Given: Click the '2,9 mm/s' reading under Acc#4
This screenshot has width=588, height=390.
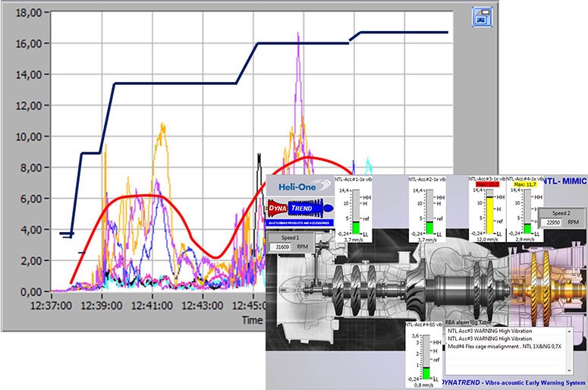Looking at the screenshot, I should 524,239.
